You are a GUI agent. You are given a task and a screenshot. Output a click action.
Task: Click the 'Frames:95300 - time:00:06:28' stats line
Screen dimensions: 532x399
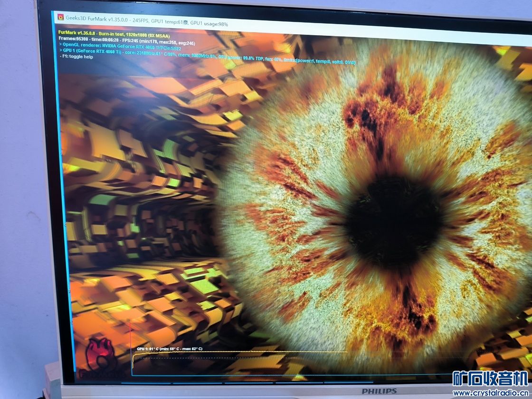pyautogui.click(x=127, y=41)
